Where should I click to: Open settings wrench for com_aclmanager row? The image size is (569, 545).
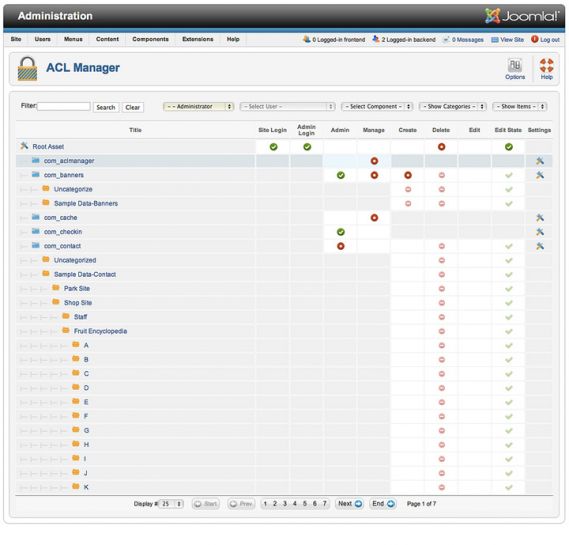point(540,161)
